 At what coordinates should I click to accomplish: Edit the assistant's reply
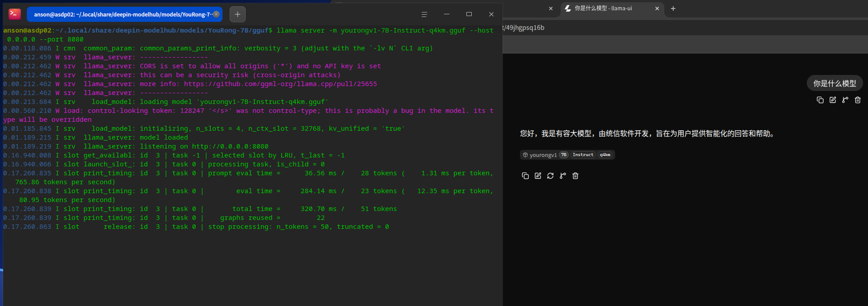click(x=538, y=176)
